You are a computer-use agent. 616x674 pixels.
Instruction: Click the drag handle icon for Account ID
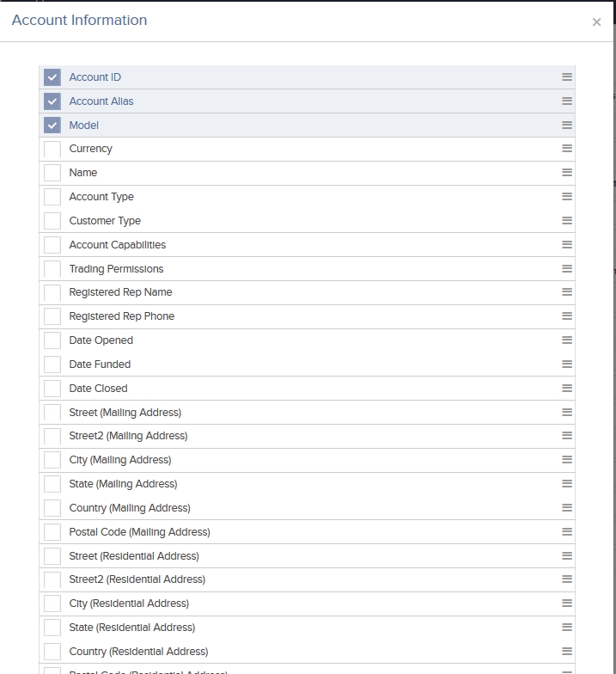(x=567, y=77)
